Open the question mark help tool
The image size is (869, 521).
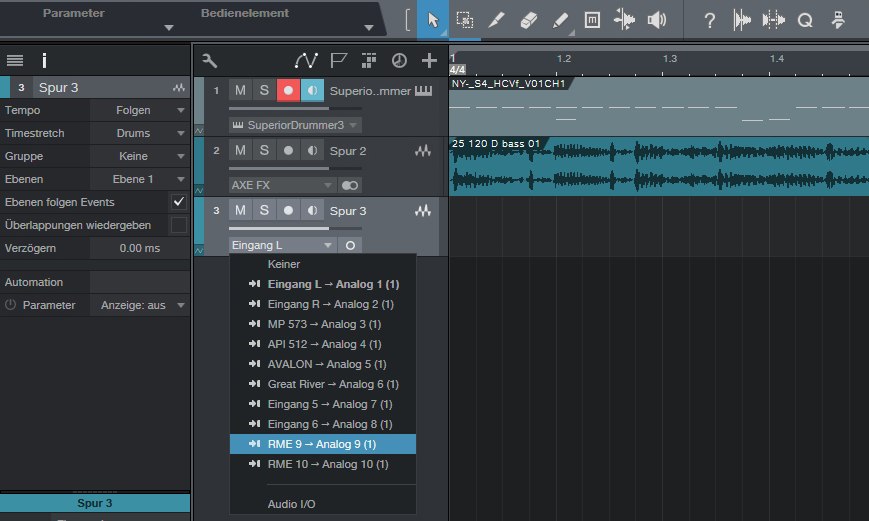click(x=709, y=21)
